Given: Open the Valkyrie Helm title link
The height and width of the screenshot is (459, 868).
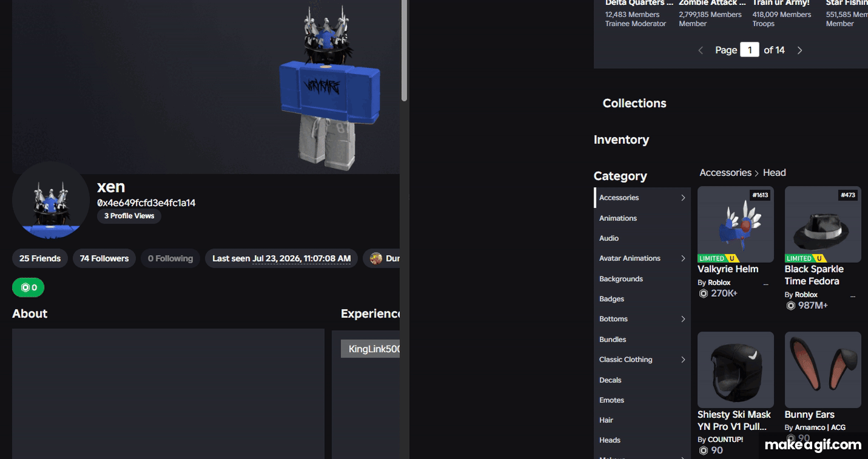Looking at the screenshot, I should [728, 269].
